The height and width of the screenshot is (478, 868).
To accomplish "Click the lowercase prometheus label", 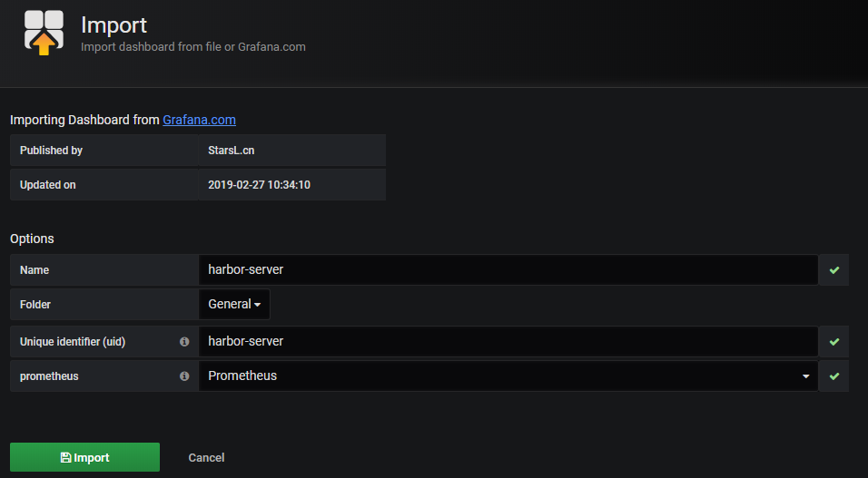I will (49, 376).
